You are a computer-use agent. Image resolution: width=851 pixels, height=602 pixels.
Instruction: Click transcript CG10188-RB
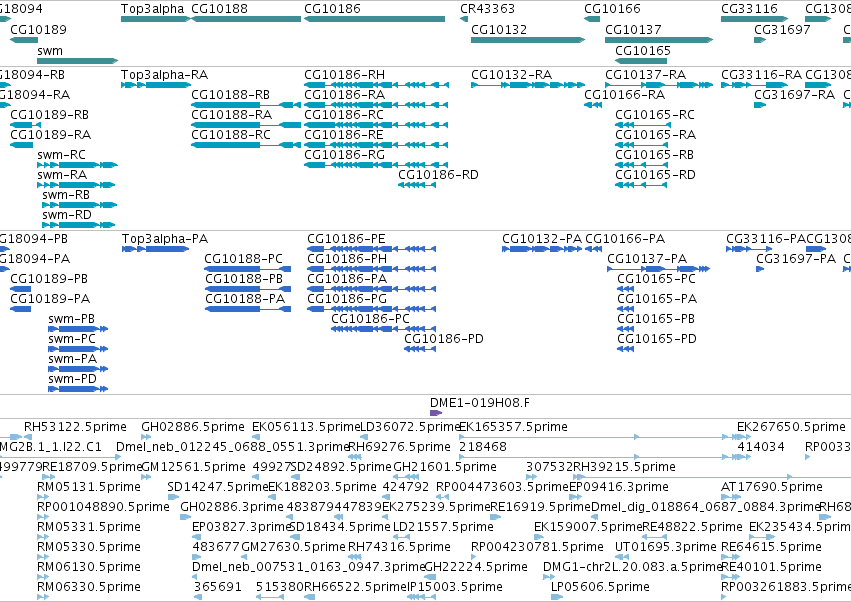coord(246,105)
